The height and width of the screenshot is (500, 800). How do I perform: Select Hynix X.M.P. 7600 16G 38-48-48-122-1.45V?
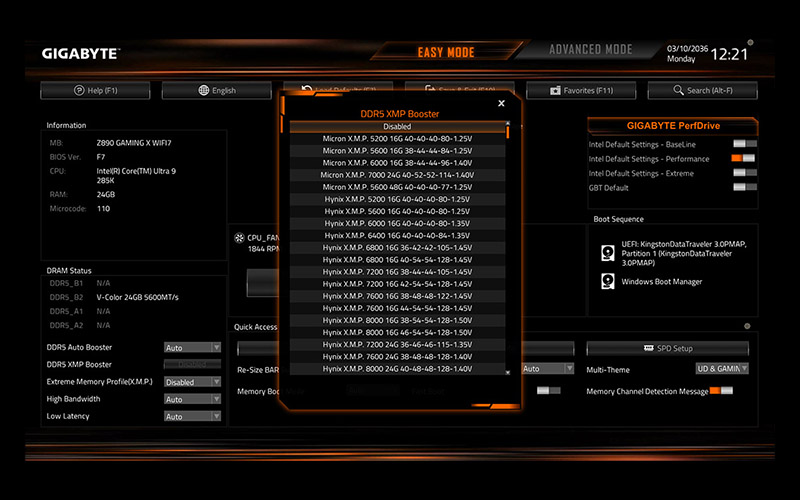pos(397,296)
